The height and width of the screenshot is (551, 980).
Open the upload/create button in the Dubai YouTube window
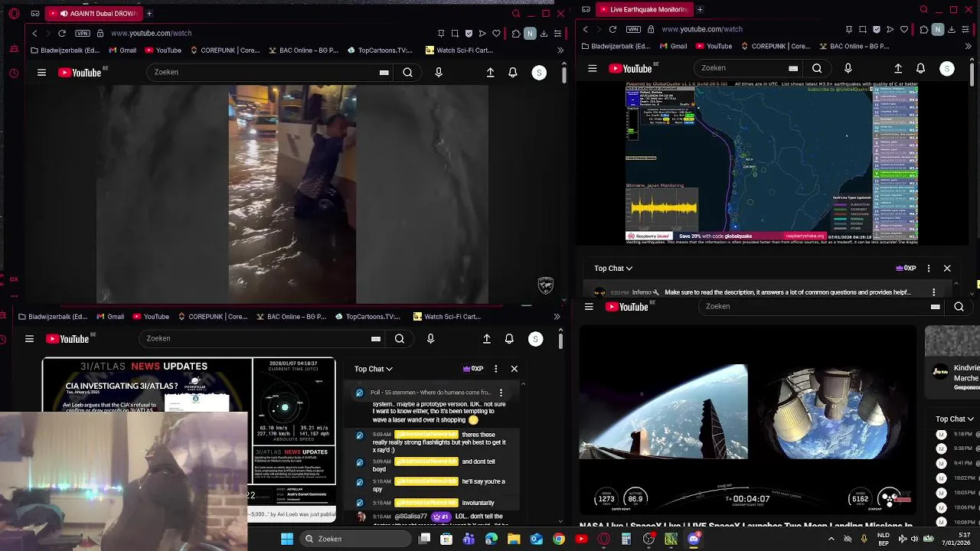(490, 73)
